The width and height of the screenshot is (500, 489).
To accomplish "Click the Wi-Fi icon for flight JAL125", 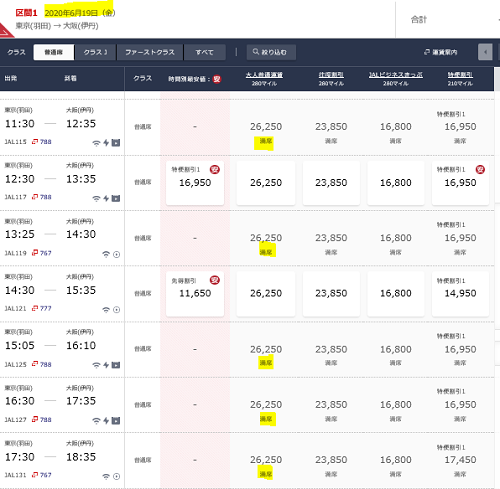I will click(96, 365).
